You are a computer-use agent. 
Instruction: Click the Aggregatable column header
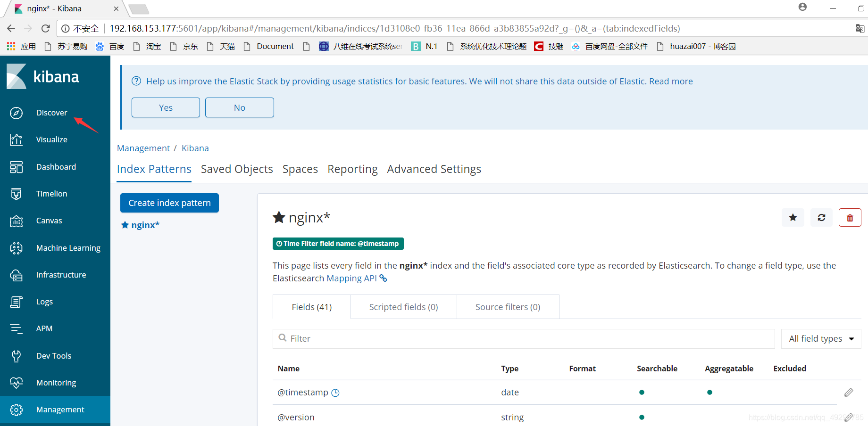pyautogui.click(x=729, y=369)
